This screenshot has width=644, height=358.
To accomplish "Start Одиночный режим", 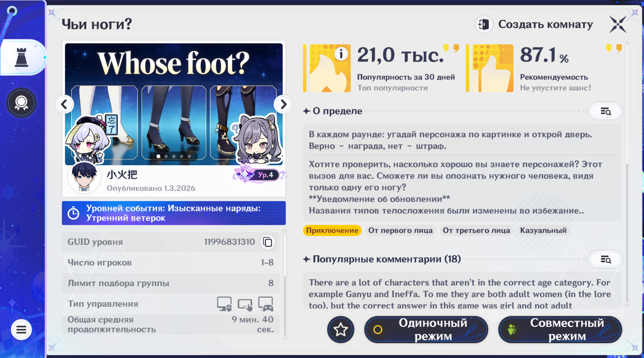I will coord(426,330).
